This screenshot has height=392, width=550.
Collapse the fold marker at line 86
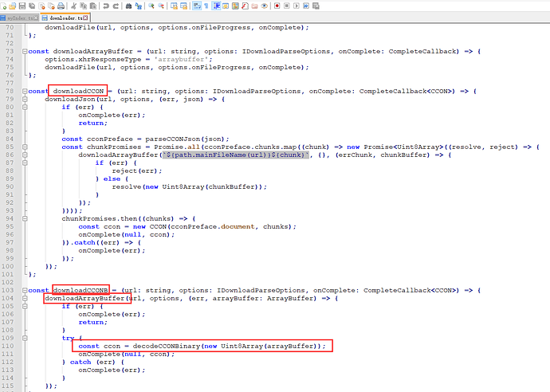[x=25, y=155]
